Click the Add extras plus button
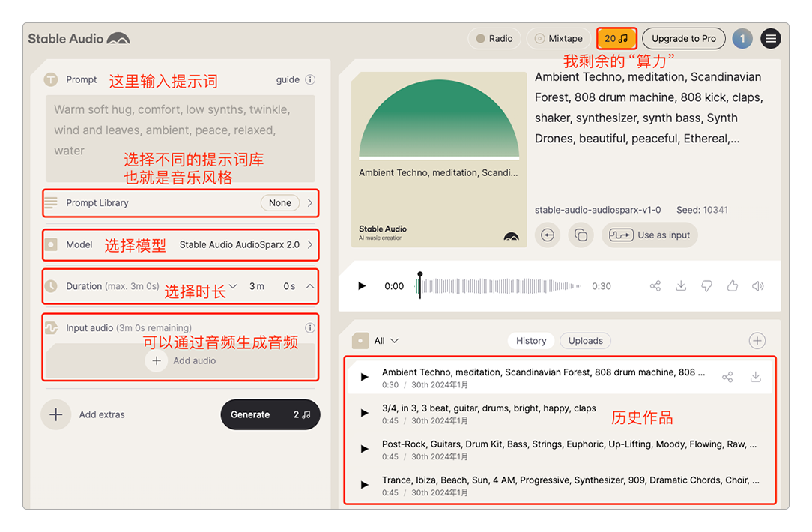Screen dimensions: 812x532 click(56, 414)
